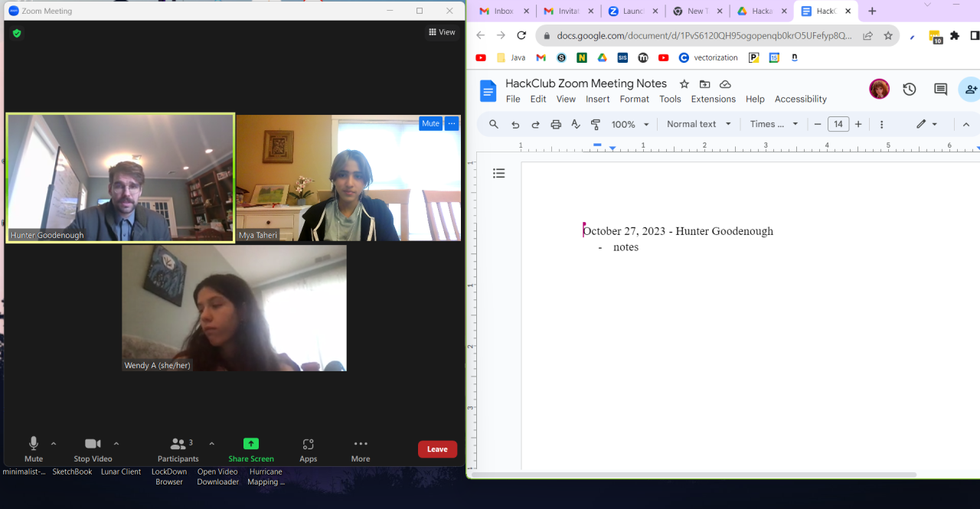The width and height of the screenshot is (980, 509).
Task: Open the Docs account avatar
Action: (879, 89)
